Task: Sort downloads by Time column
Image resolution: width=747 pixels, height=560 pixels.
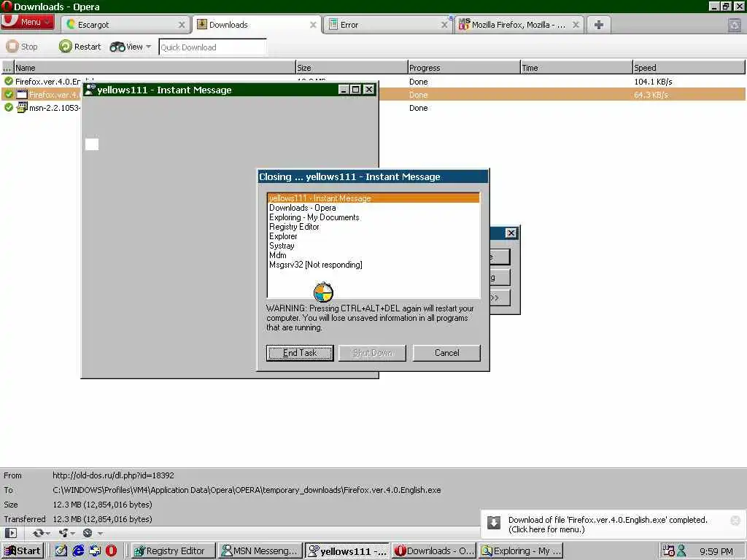Action: 576,68
